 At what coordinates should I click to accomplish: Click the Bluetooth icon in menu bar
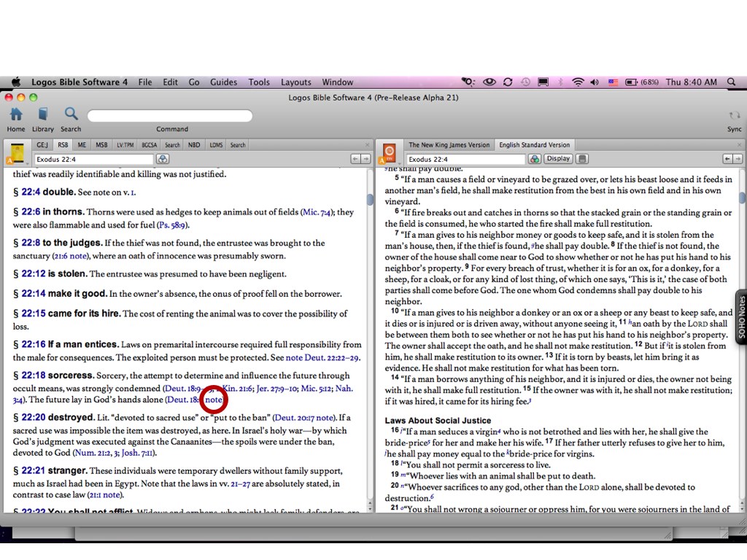pyautogui.click(x=560, y=82)
